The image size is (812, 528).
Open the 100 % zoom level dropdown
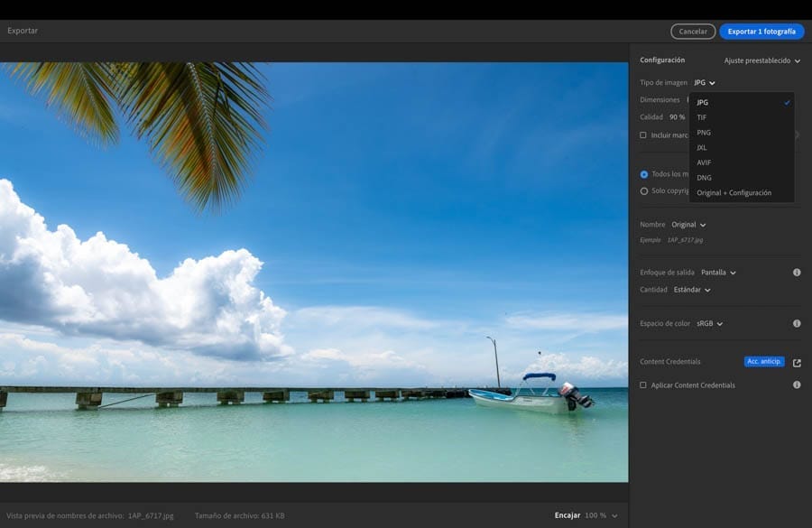click(601, 515)
